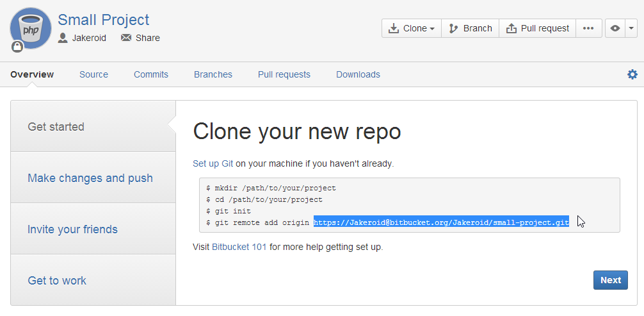
Task: Open the three-dots more actions menu
Action: pos(588,28)
